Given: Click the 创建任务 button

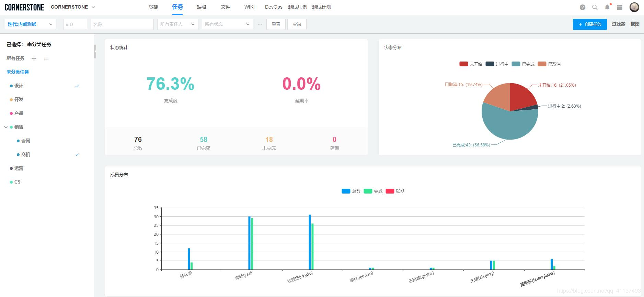Looking at the screenshot, I should click(590, 24).
